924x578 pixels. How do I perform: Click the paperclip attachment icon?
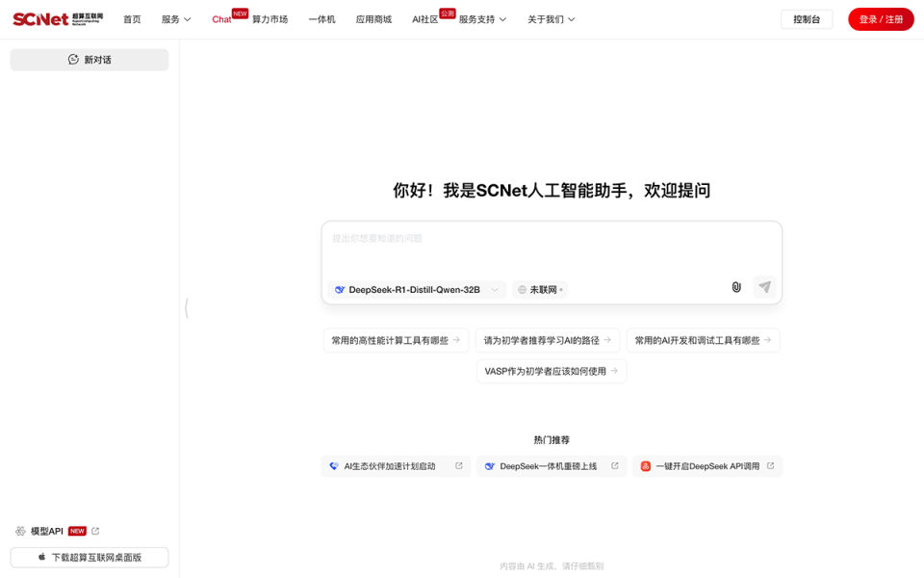[736, 287]
